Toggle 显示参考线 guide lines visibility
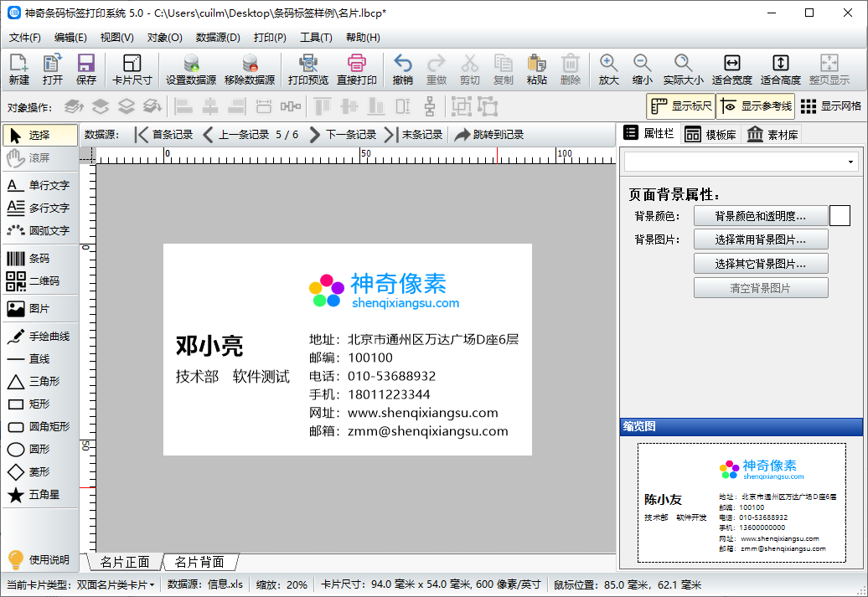The image size is (868, 597). 755,106
